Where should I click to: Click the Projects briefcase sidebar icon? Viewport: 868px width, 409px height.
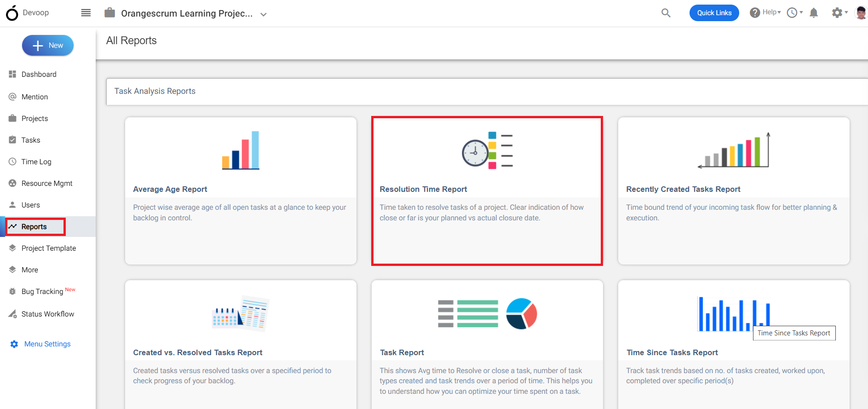[12, 118]
